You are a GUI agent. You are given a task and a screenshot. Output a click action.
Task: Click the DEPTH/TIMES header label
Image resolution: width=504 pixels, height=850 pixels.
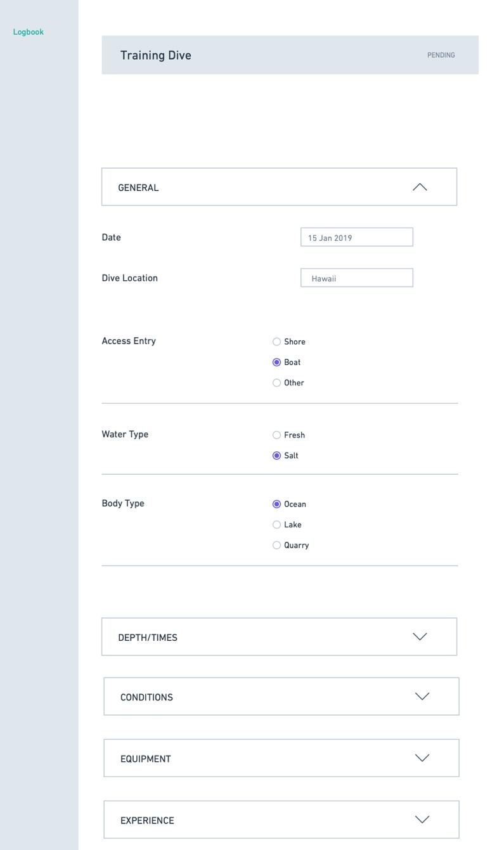[x=148, y=638]
